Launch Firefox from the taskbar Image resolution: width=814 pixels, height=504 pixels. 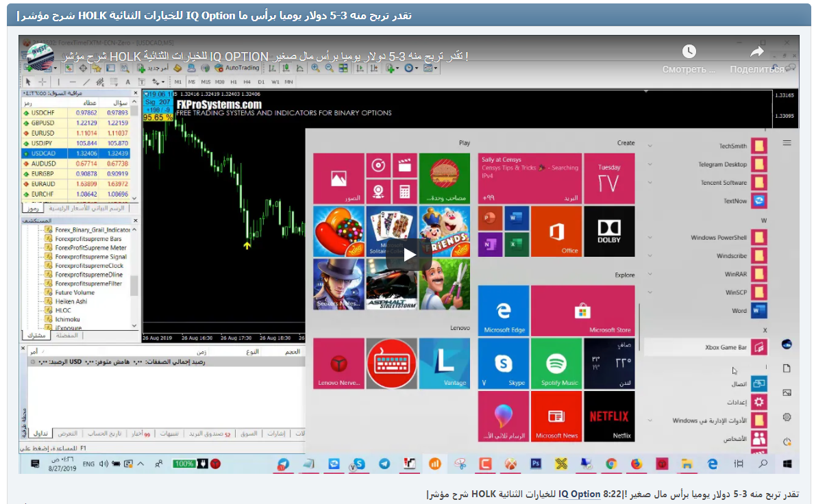(636, 464)
